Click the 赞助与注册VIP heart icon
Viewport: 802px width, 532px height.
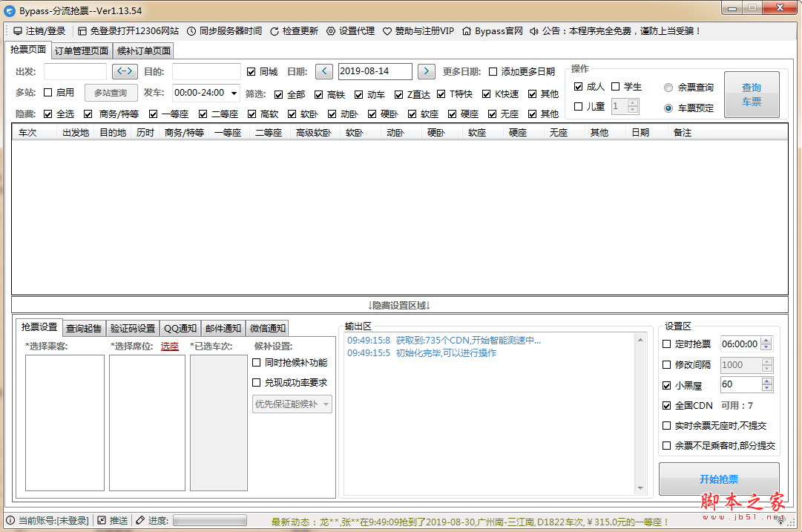click(387, 31)
